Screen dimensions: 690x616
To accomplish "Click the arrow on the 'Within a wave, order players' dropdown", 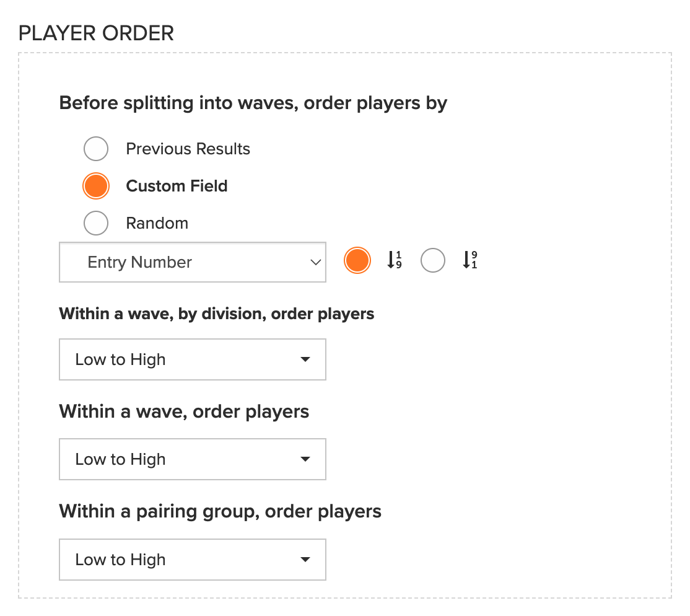I will (305, 459).
